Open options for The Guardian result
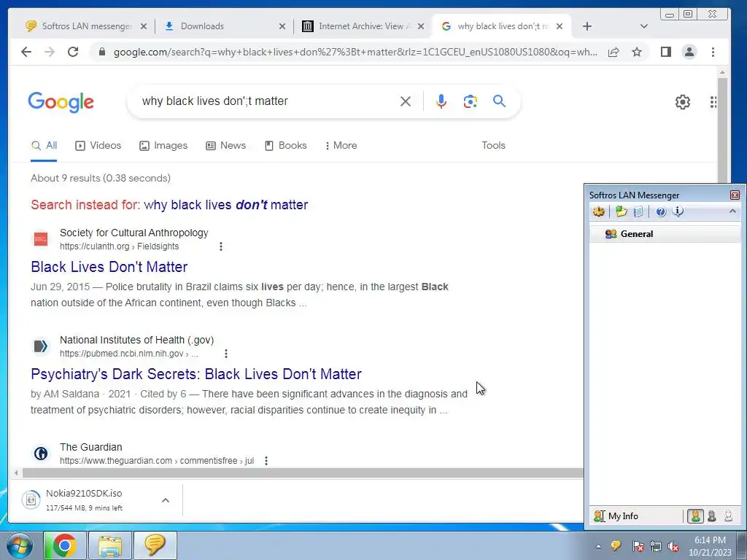Viewport: 747px width, 560px height. (266, 461)
